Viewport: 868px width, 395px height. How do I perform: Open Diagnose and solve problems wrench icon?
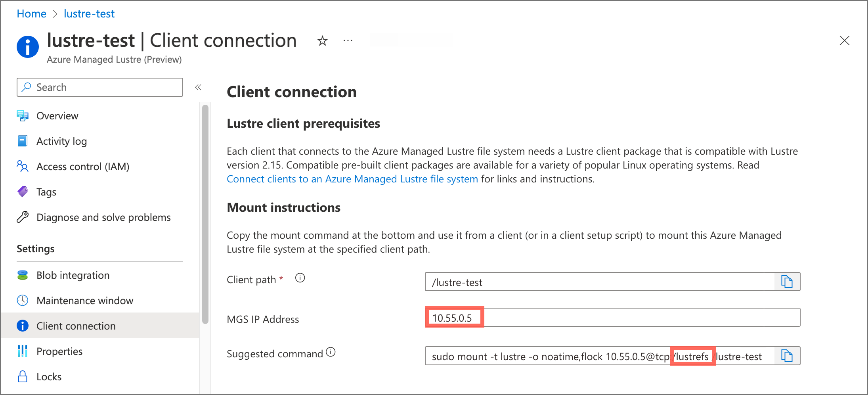(x=23, y=217)
